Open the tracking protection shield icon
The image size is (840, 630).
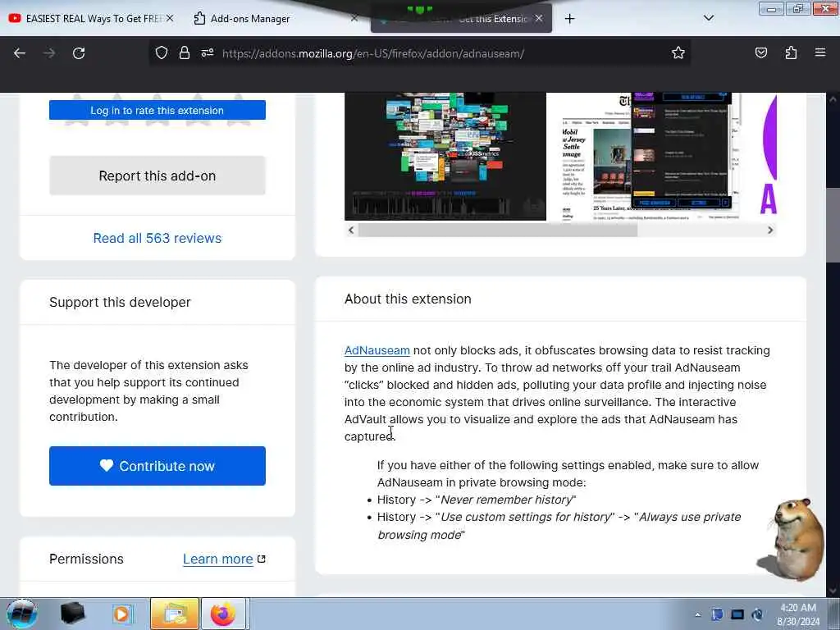[x=162, y=52]
